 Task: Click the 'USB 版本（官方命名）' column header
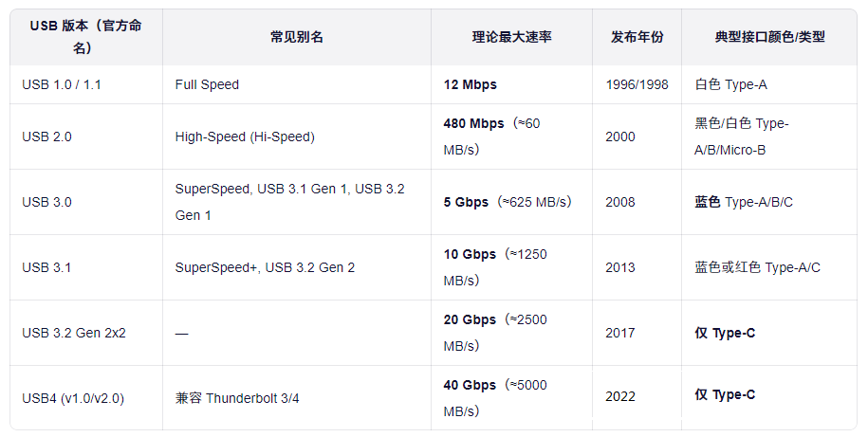coord(86,37)
